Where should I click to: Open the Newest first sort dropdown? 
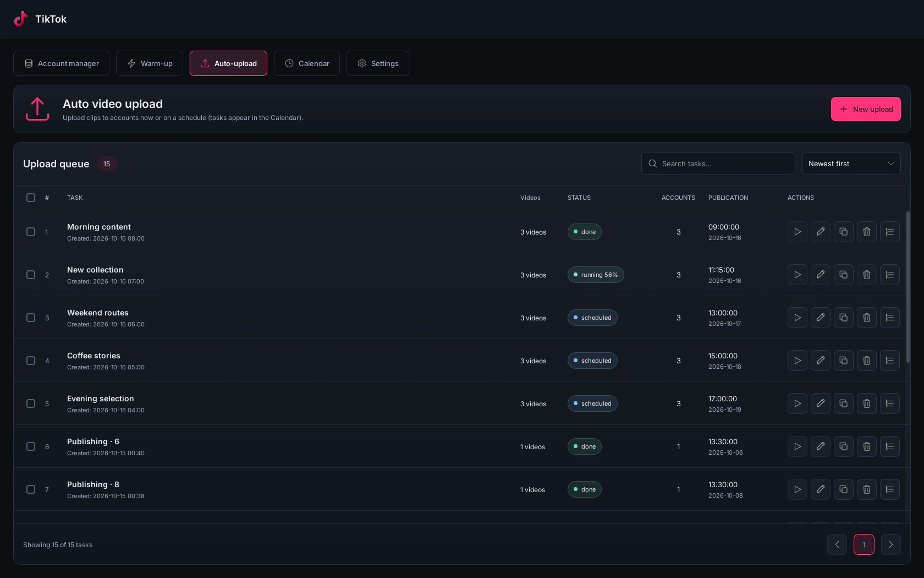tap(851, 163)
